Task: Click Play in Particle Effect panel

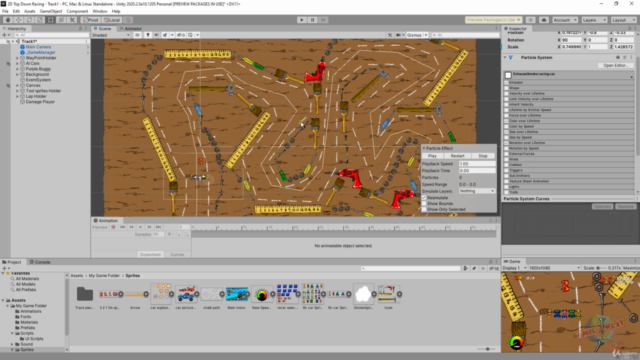Action: 432,156
